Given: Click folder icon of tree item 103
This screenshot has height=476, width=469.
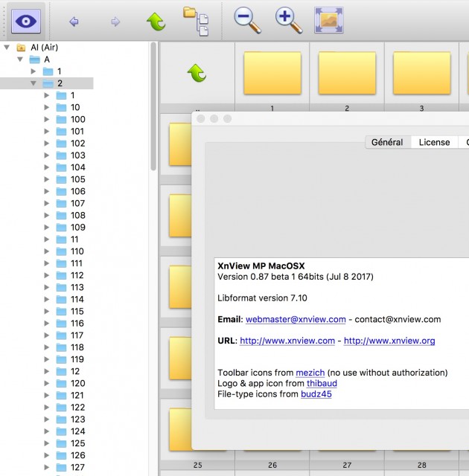Looking at the screenshot, I should coord(61,155).
